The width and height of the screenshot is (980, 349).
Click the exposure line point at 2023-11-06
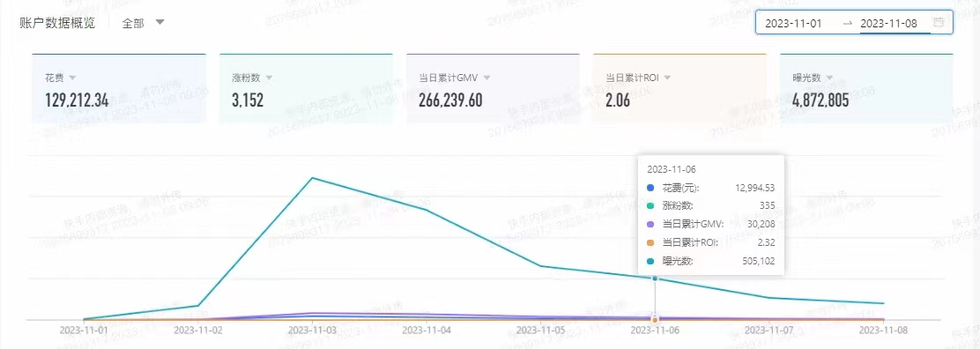[x=655, y=278]
